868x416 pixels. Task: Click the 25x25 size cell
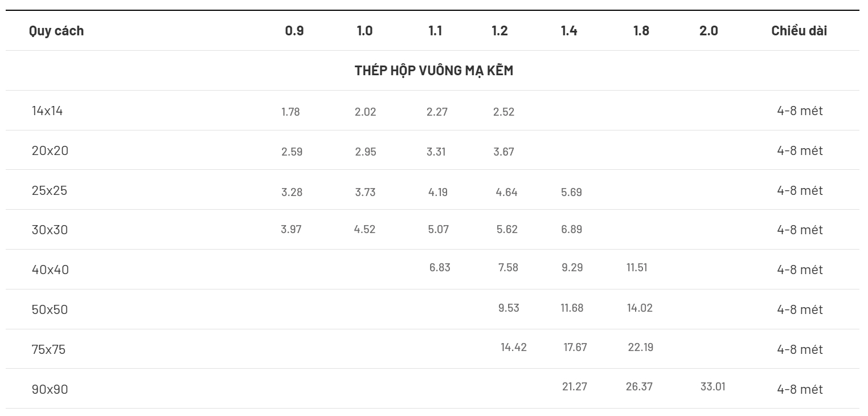(50, 190)
